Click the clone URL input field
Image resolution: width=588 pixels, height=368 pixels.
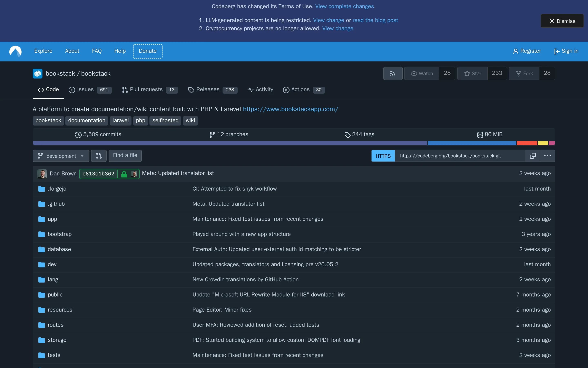click(460, 156)
